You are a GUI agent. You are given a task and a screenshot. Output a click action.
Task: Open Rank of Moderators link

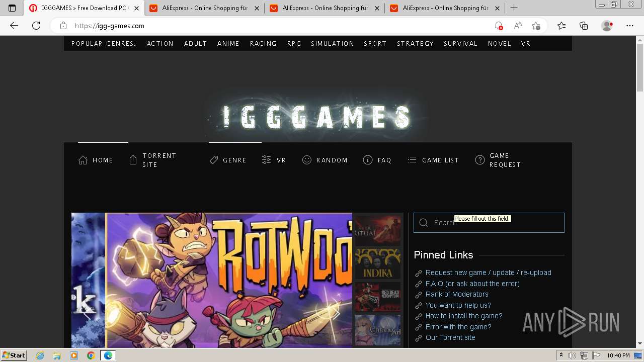pyautogui.click(x=457, y=294)
